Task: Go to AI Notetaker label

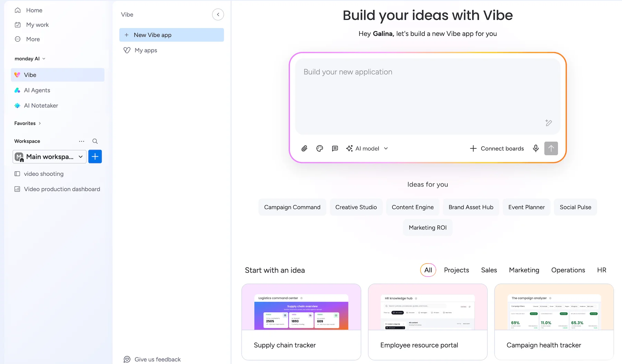Action: [41, 106]
